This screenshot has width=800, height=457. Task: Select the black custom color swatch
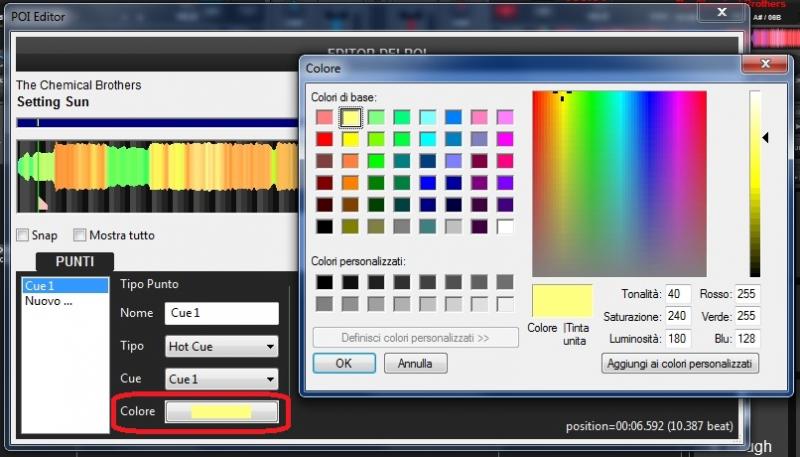point(324,282)
